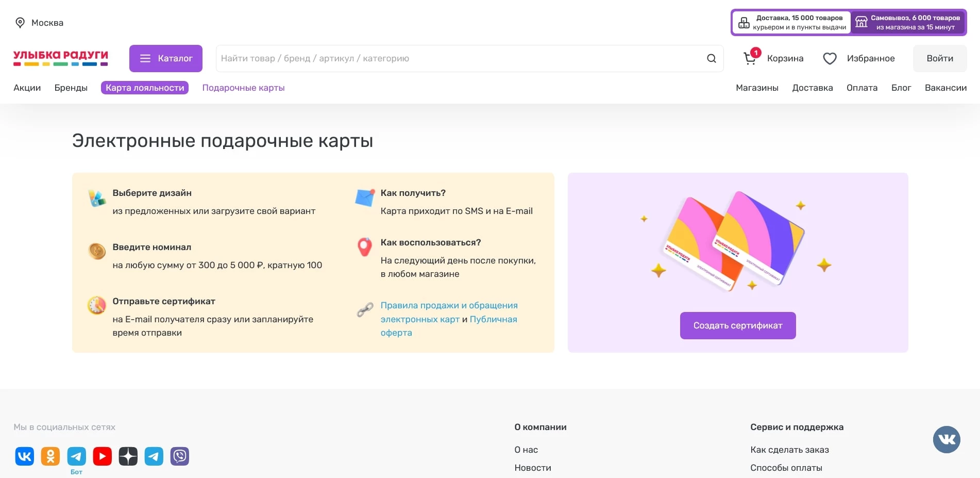Click the Viber icon
The image size is (980, 478).
179,456
